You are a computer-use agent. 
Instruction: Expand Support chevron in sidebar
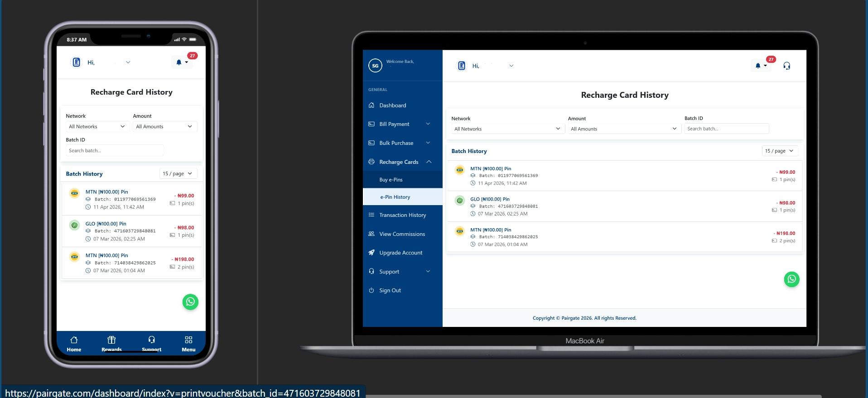428,271
